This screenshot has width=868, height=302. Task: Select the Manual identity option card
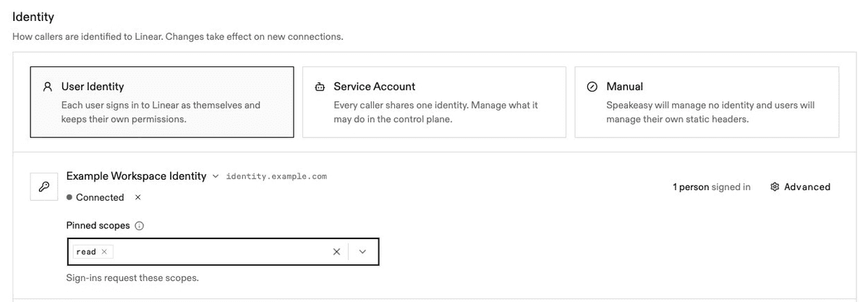click(x=707, y=102)
